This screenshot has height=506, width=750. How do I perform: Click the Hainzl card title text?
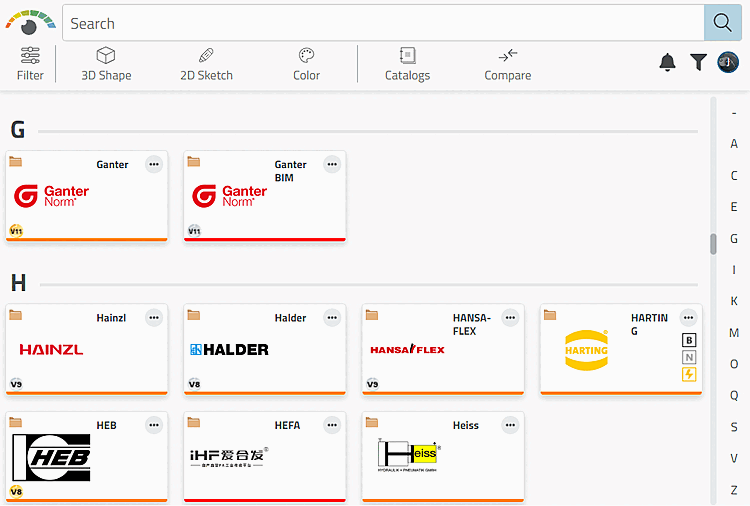(111, 318)
